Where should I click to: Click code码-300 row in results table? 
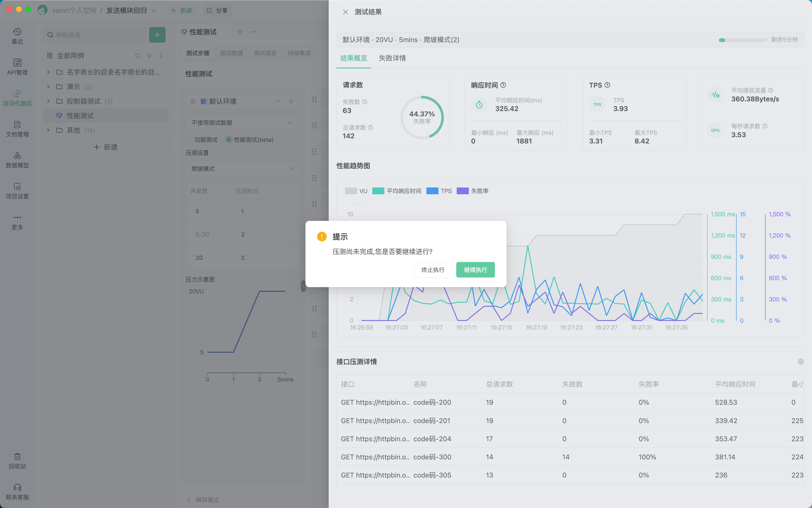(x=570, y=457)
